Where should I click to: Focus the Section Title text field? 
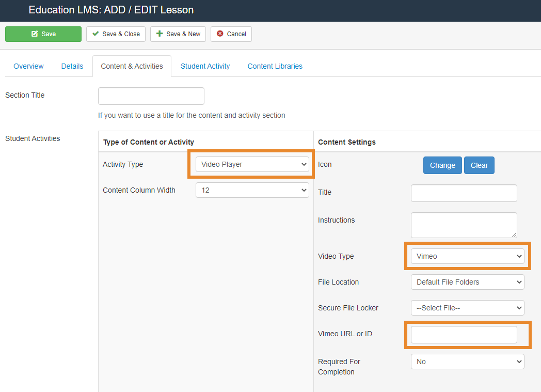pyautogui.click(x=151, y=96)
